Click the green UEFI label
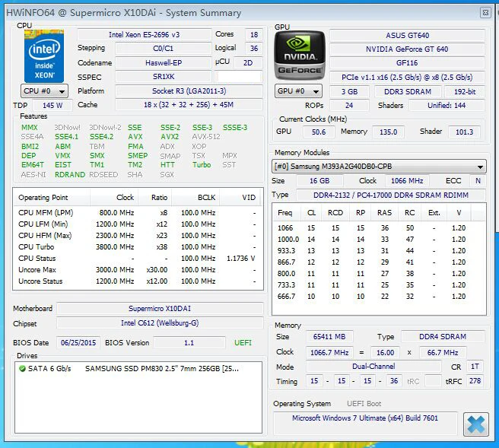 [243, 343]
